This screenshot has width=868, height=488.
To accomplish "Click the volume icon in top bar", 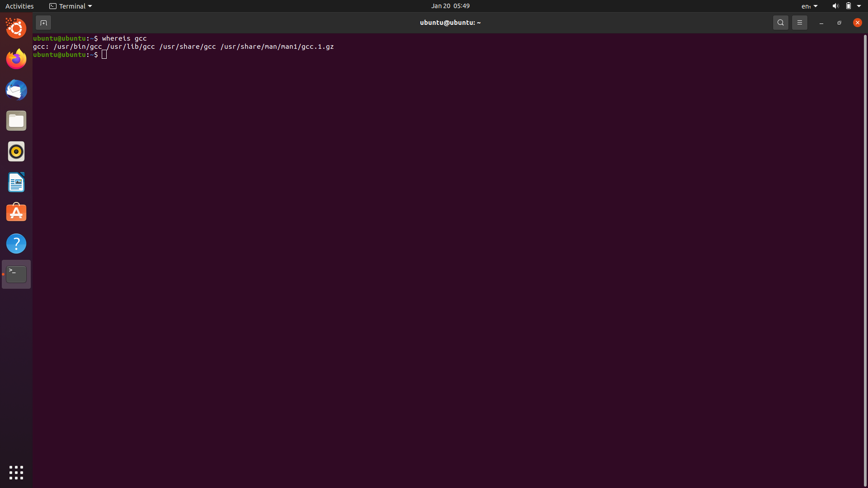I will [835, 6].
